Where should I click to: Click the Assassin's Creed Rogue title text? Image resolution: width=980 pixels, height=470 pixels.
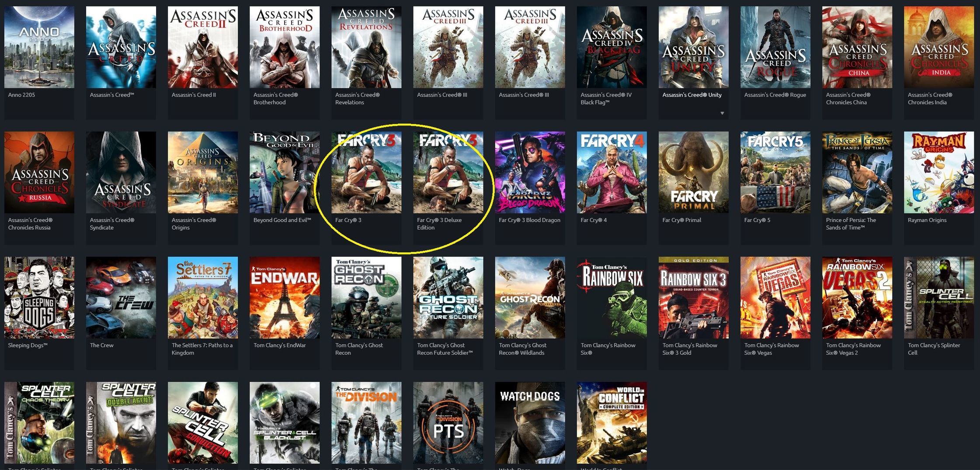(x=775, y=95)
